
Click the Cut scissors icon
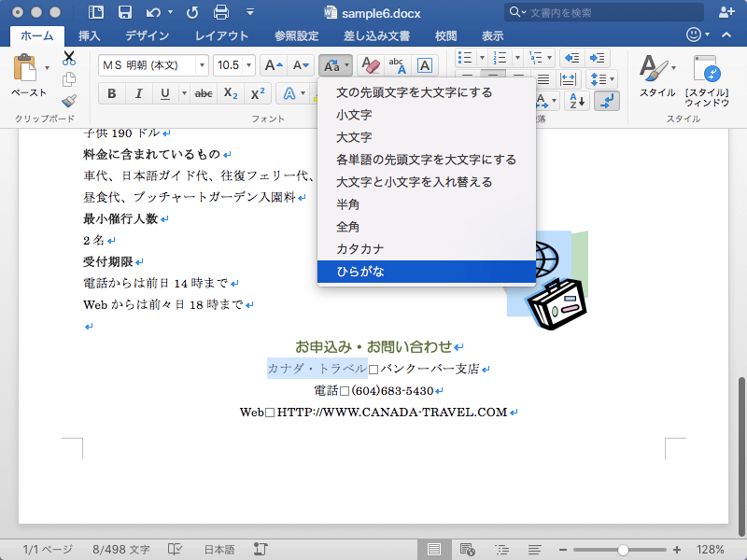click(x=69, y=58)
